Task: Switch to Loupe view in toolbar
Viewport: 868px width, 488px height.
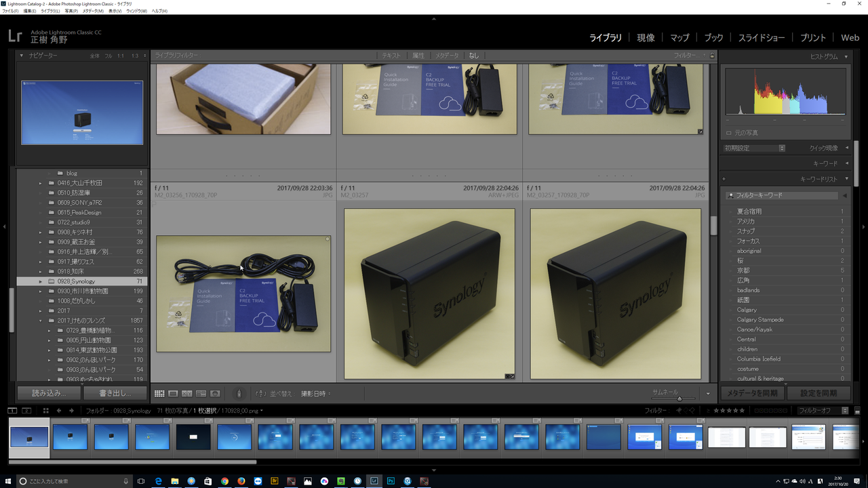Action: [x=173, y=393]
